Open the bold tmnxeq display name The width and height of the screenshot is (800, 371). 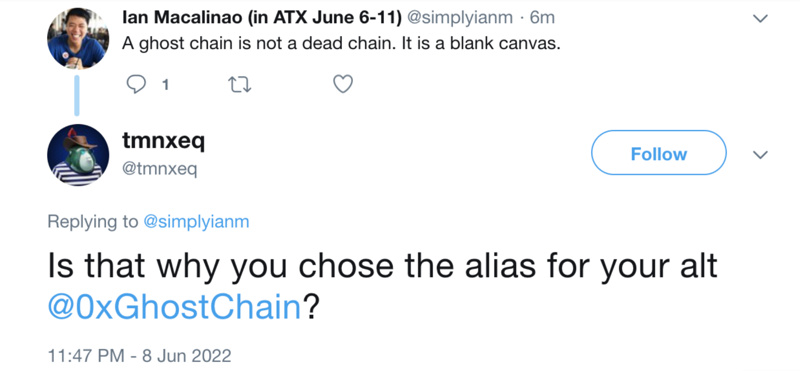[x=163, y=141]
